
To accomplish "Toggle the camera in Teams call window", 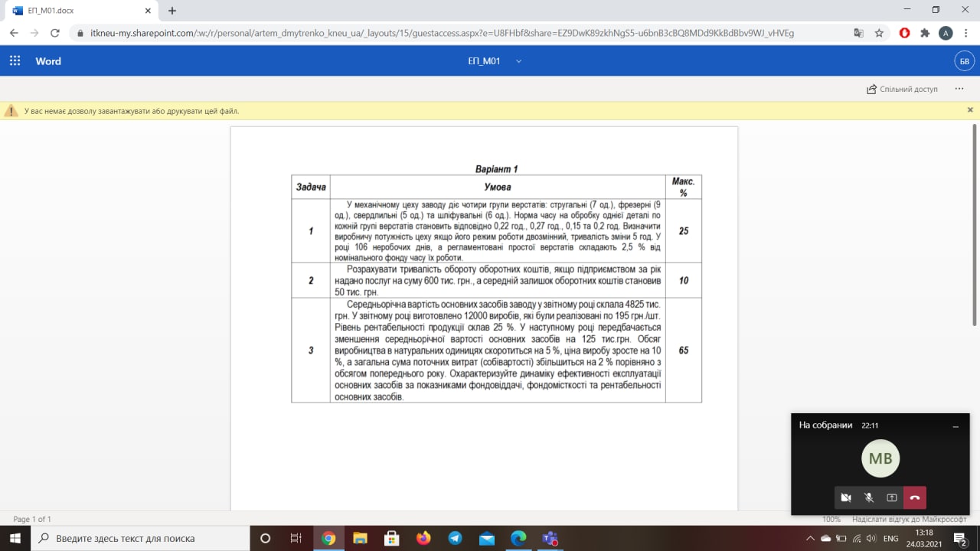I will click(846, 497).
